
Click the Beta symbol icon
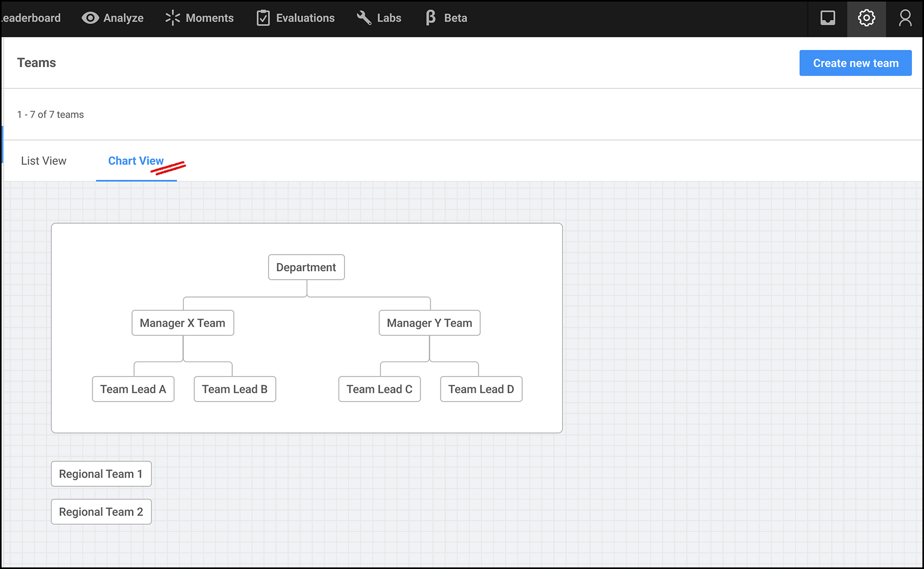pyautogui.click(x=430, y=18)
